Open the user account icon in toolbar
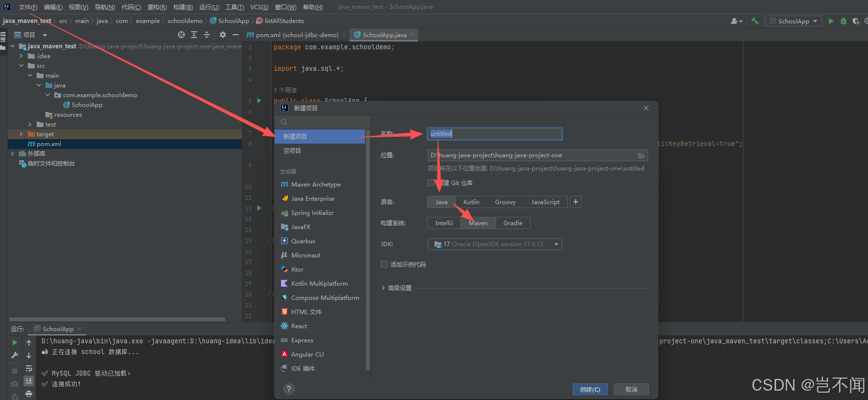 [x=736, y=21]
